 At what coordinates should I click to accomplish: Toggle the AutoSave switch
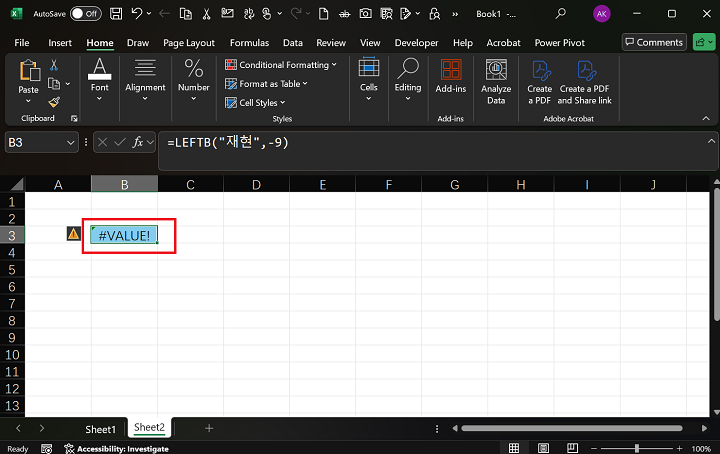point(85,14)
